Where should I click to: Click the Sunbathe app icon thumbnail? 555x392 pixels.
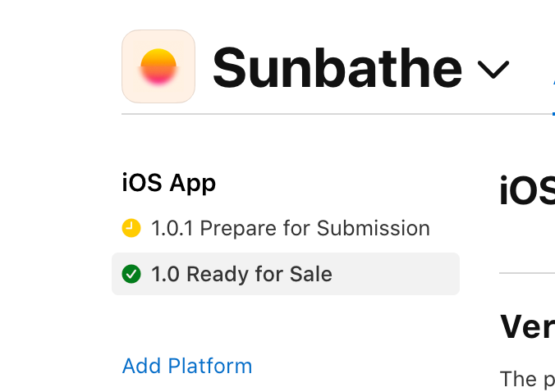[158, 66]
